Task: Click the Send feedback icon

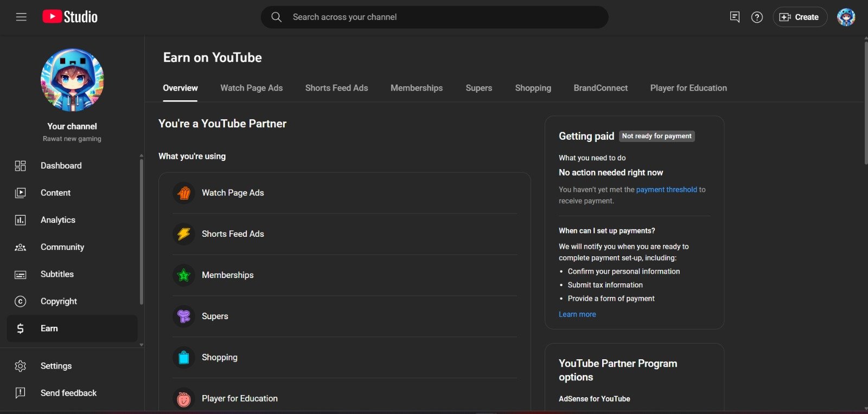Action: [x=20, y=393]
